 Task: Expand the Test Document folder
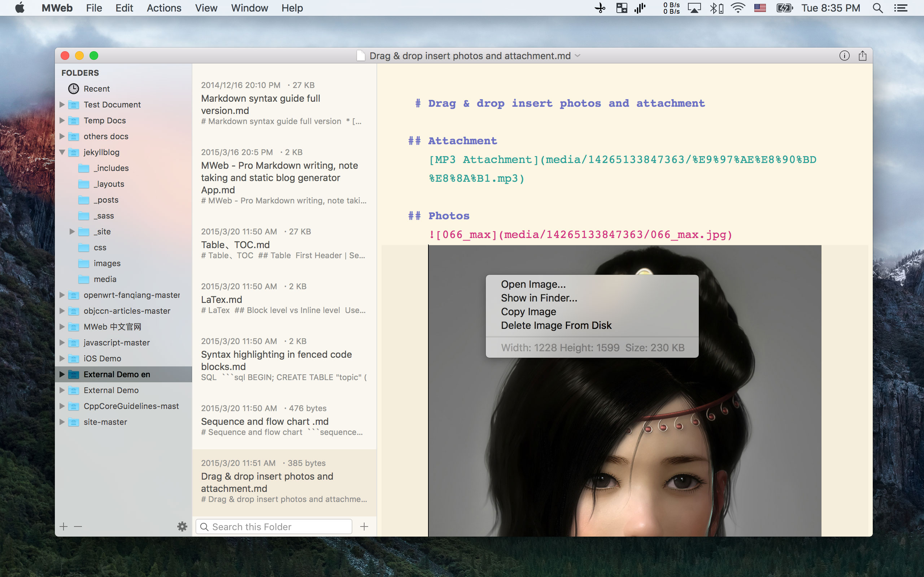[62, 105]
